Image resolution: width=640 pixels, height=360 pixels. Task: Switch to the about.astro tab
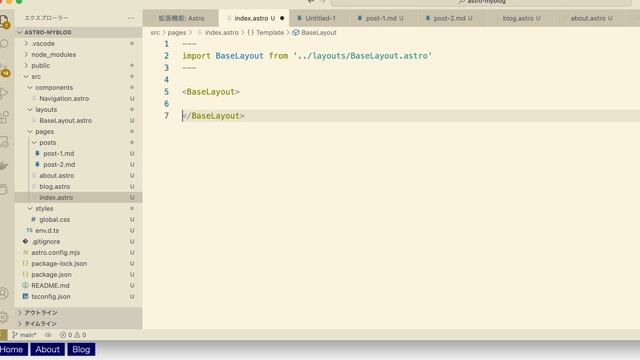pyautogui.click(x=591, y=18)
